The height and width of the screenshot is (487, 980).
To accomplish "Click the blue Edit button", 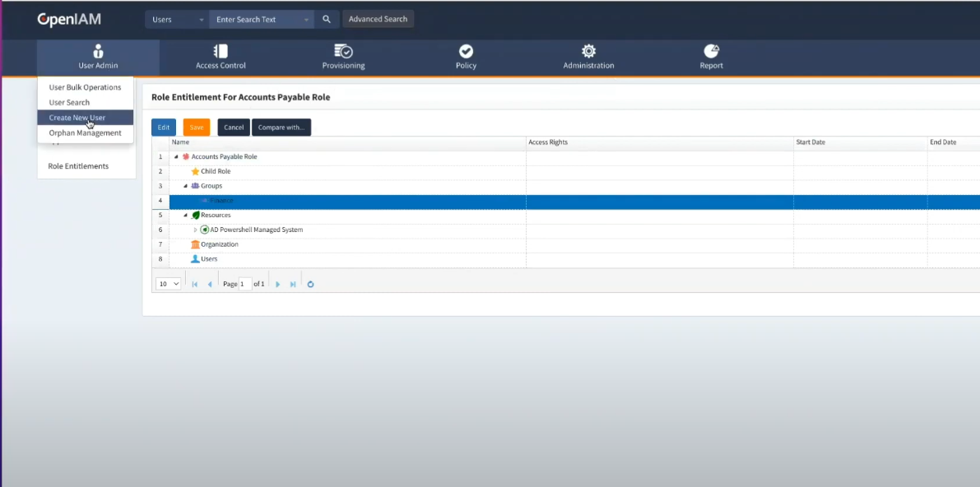I will [164, 128].
